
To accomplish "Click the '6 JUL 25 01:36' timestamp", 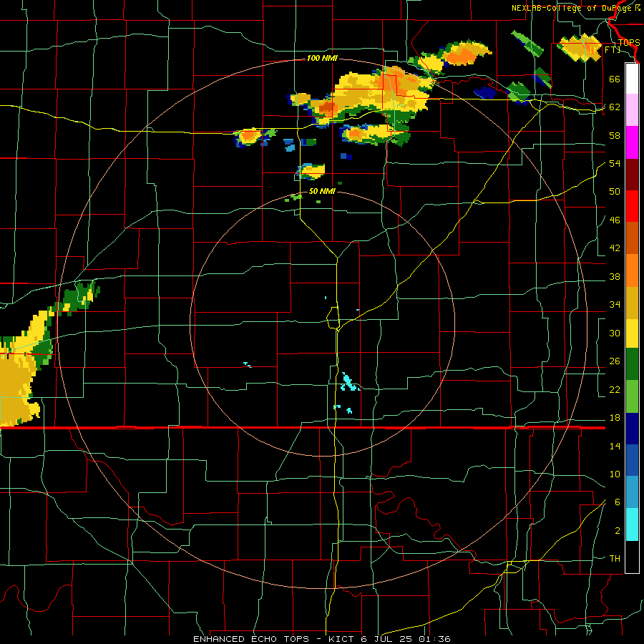I will (406, 639).
